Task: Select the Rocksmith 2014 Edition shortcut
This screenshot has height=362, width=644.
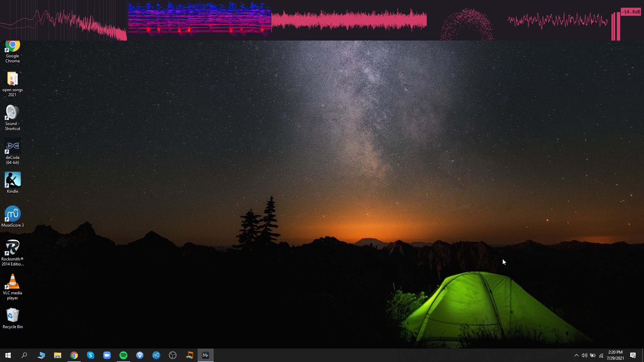Action: (12, 253)
